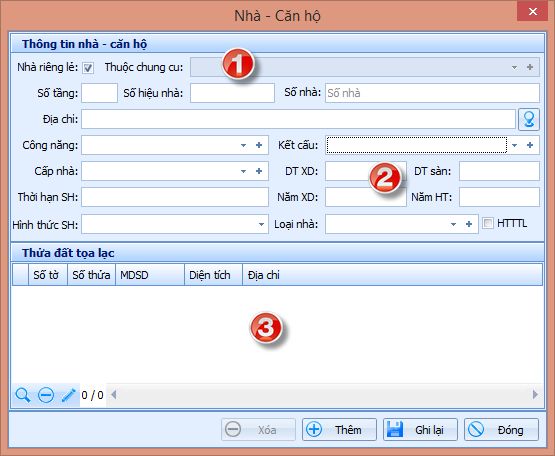Click the Địa chỉ column header in table
The height and width of the screenshot is (456, 555).
[393, 275]
